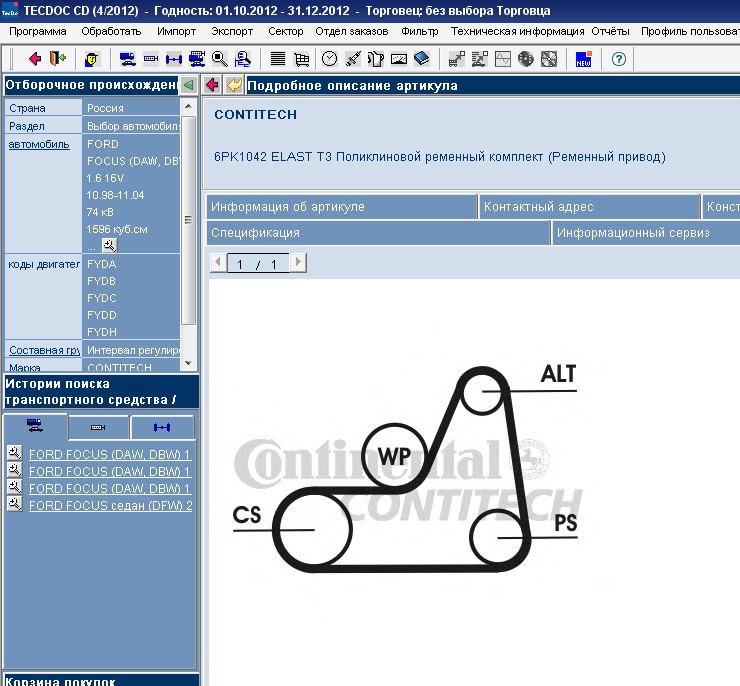This screenshot has width=740, height=686.
Task: Open Обработать menu
Action: [x=111, y=31]
